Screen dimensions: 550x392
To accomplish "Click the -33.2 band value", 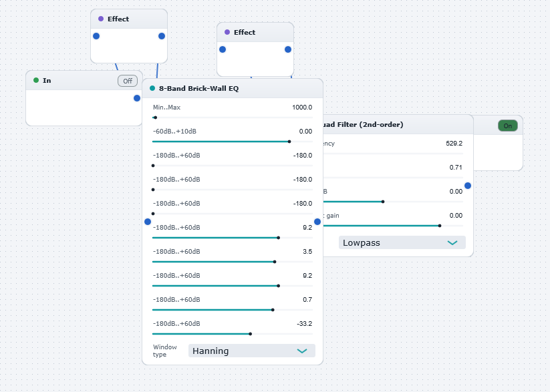I will (x=305, y=324).
